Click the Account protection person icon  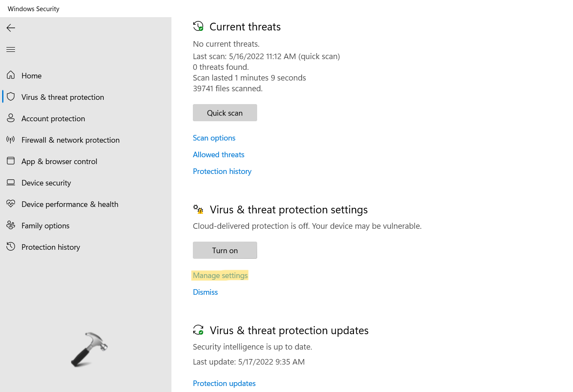point(11,118)
